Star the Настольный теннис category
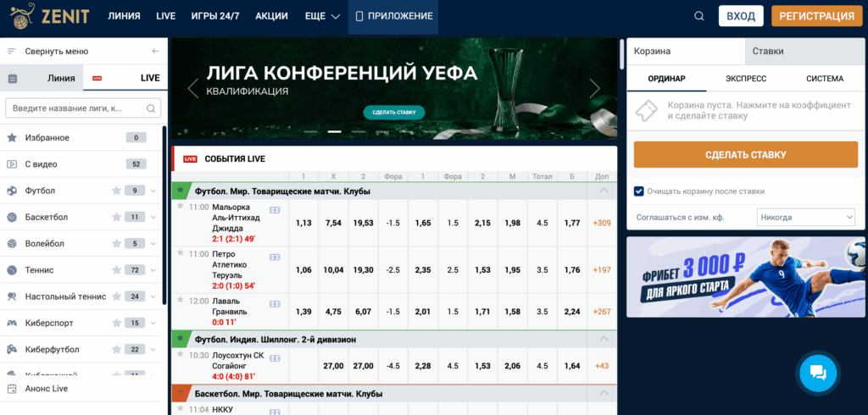Viewport: 868px width, 415px height. point(116,296)
